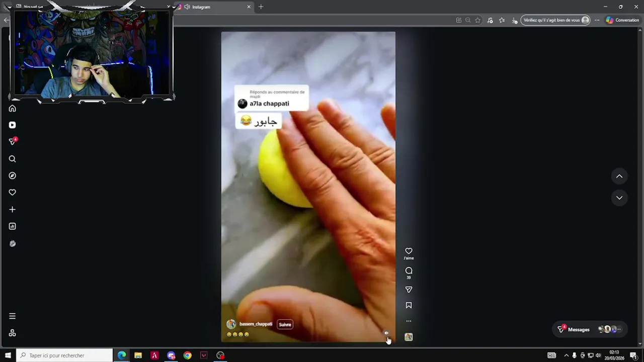Screen dimensions: 644x362
Task: Open the clock showing 02:13
Action: coord(614,355)
